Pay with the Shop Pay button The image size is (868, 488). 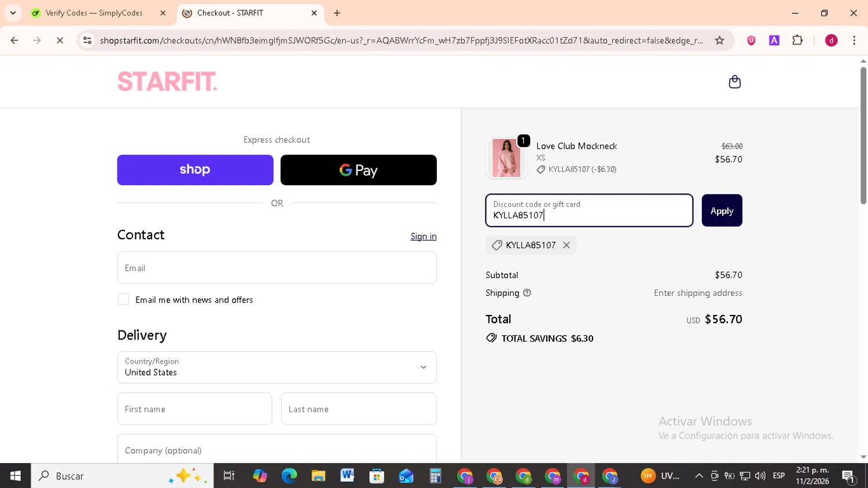[195, 170]
